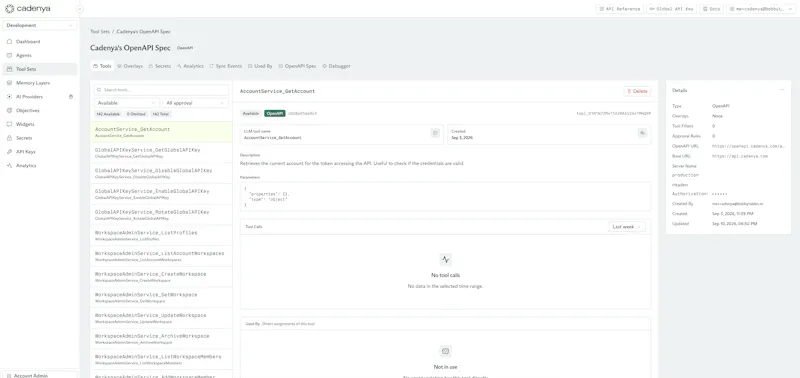Select GlobalAPIKeyService_EnableGlobalAPIKey tool
This screenshot has width=800, height=378.
pyautogui.click(x=161, y=194)
